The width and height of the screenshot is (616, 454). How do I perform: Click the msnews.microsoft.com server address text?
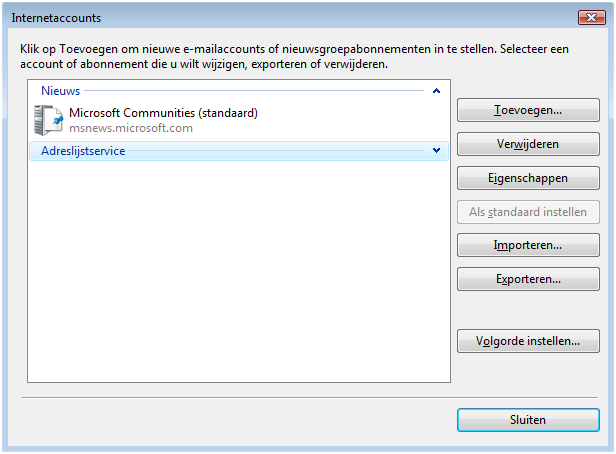130,128
